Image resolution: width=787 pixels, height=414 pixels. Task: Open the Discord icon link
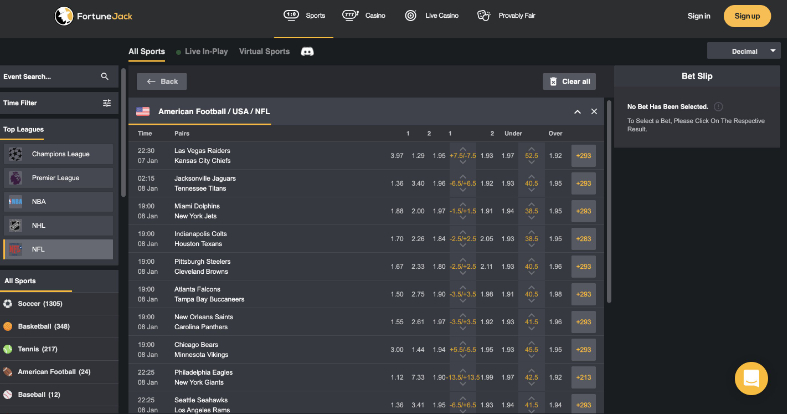[x=307, y=52]
